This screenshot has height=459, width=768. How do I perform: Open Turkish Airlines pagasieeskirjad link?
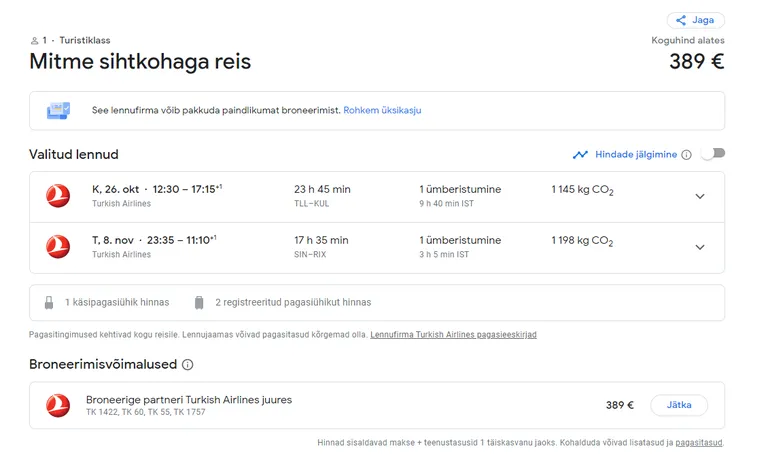coord(453,335)
